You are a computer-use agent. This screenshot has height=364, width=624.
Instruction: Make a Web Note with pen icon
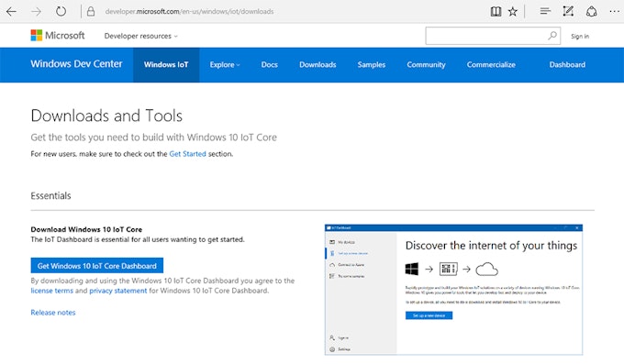point(568,11)
